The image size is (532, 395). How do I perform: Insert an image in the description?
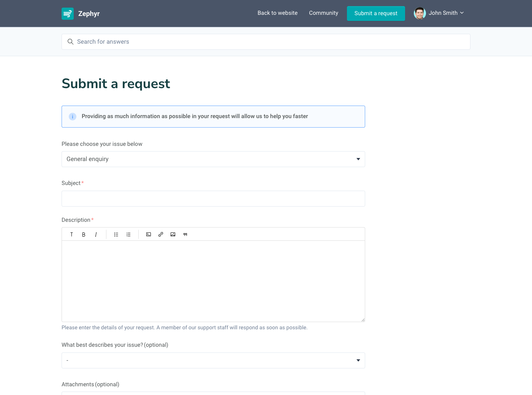pyautogui.click(x=173, y=234)
